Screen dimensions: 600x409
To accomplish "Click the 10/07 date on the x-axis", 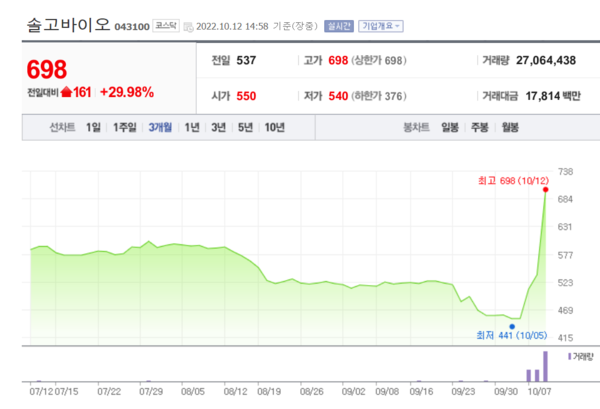I will pyautogui.click(x=540, y=392).
